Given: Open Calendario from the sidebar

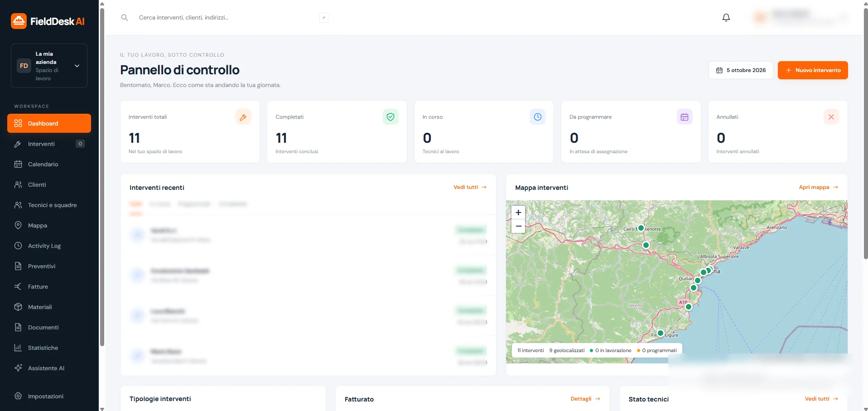Looking at the screenshot, I should 49,164.
